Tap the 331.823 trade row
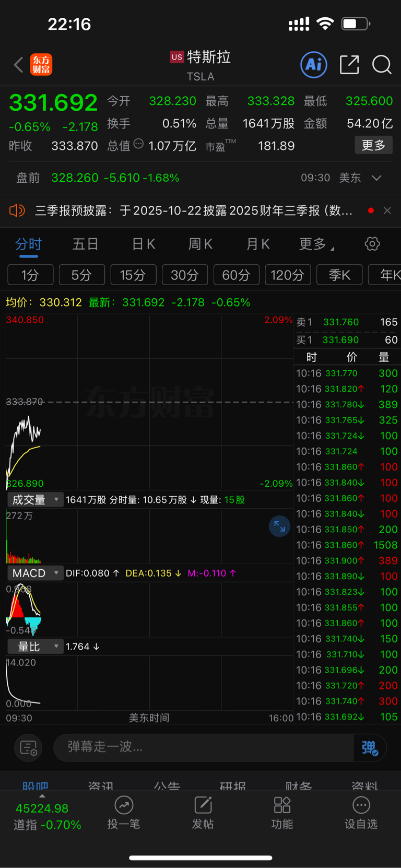The width and height of the screenshot is (401, 868). pyautogui.click(x=347, y=592)
